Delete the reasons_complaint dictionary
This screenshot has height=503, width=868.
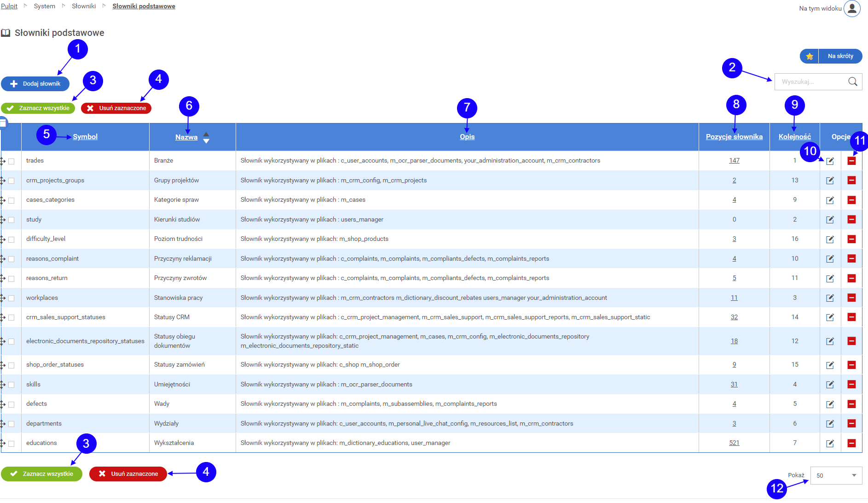(851, 259)
